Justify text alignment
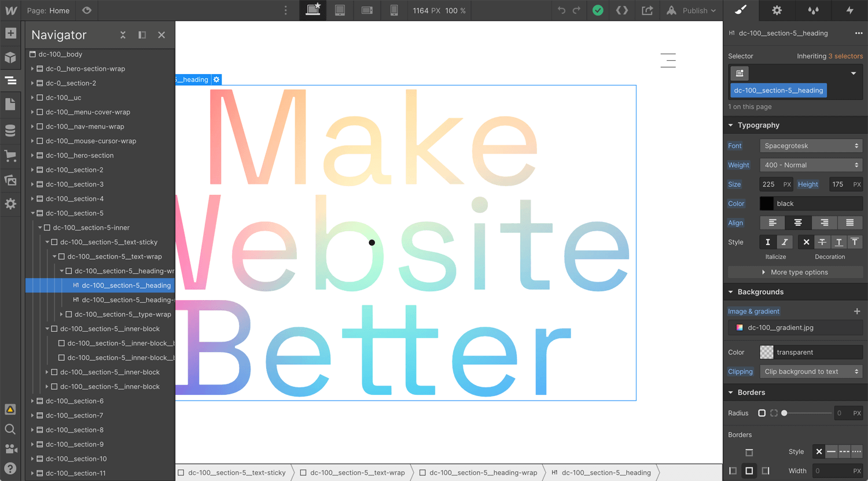Image resolution: width=868 pixels, height=481 pixels. coord(849,223)
